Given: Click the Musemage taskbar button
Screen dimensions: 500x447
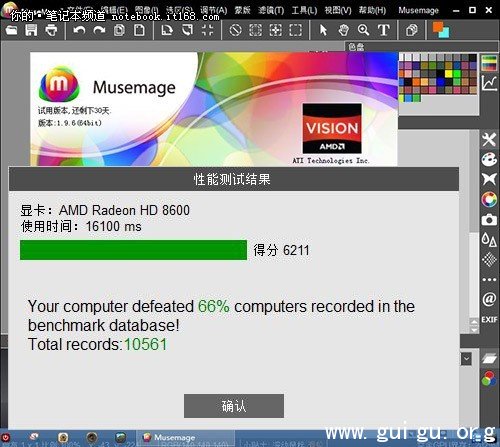Looking at the screenshot, I should point(185,437).
